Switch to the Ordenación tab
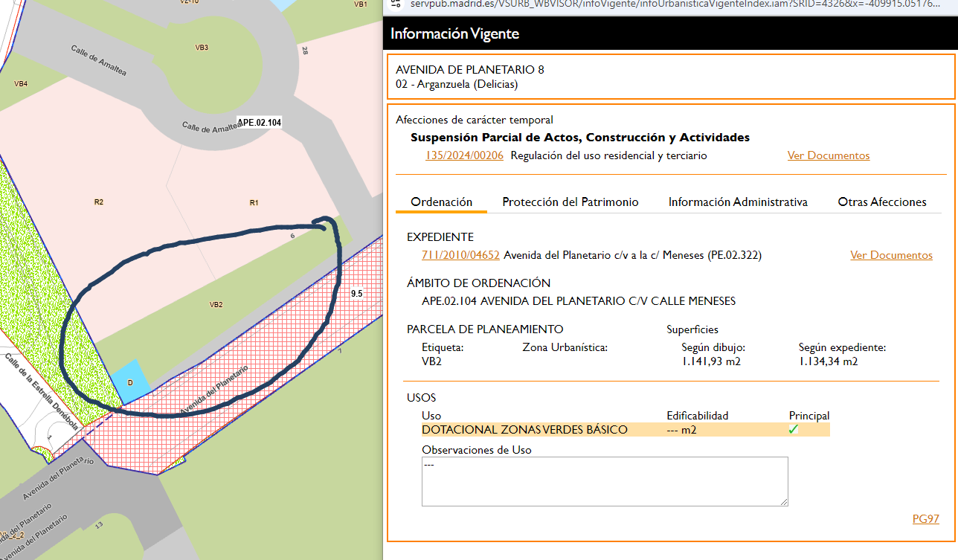 click(x=441, y=202)
